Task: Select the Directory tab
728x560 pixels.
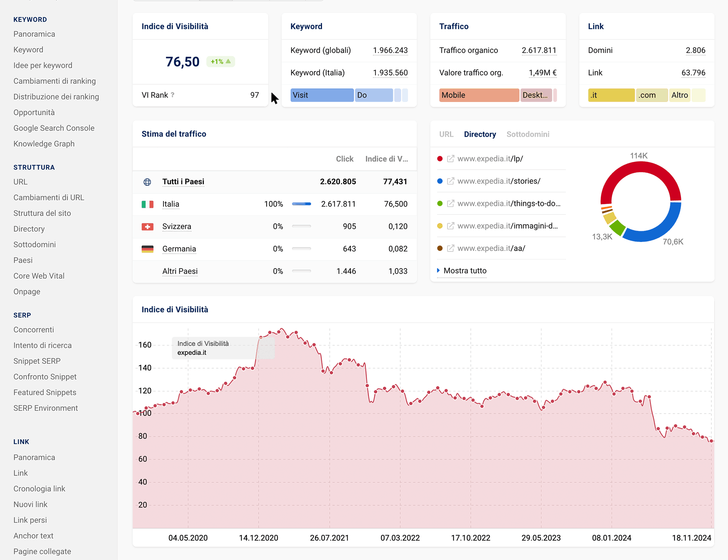Action: pos(480,134)
